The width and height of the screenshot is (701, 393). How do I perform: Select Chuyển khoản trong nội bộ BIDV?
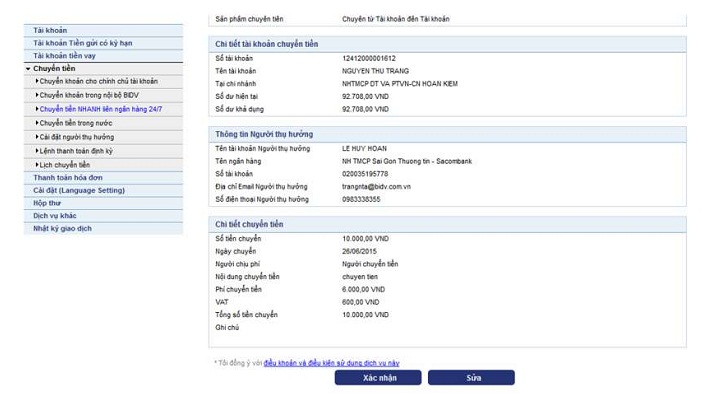89,95
